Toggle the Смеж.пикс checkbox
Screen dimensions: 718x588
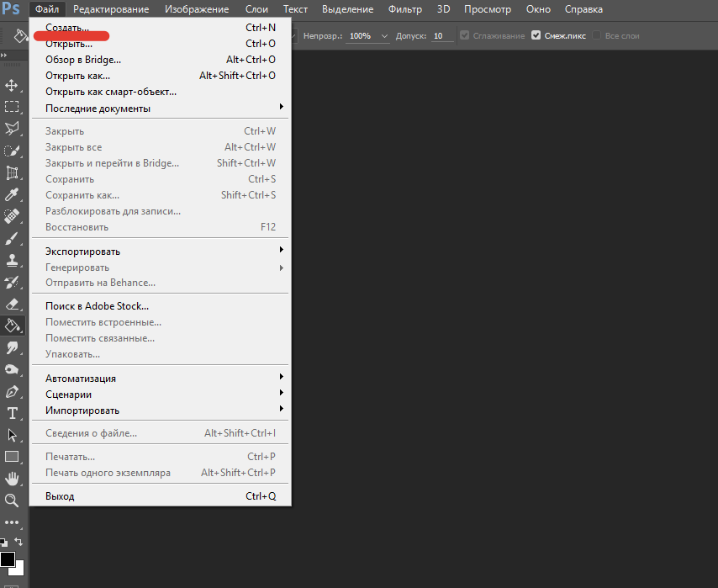tap(536, 35)
